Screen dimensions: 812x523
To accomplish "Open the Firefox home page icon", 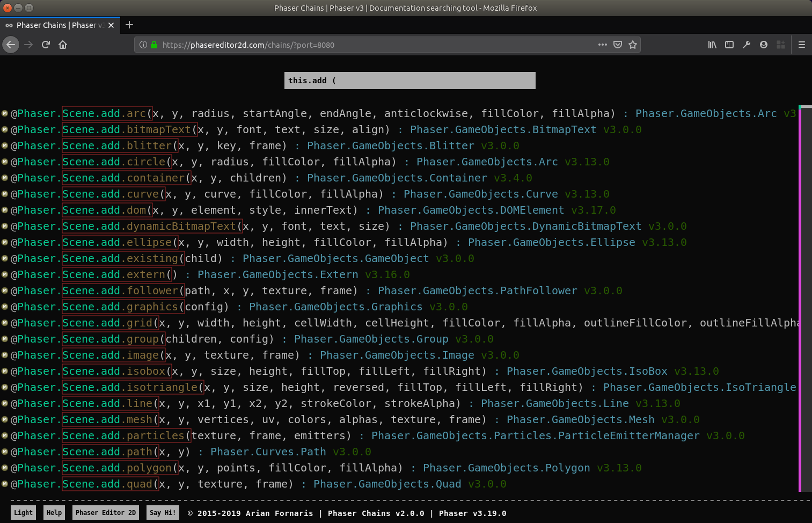I will click(x=63, y=45).
